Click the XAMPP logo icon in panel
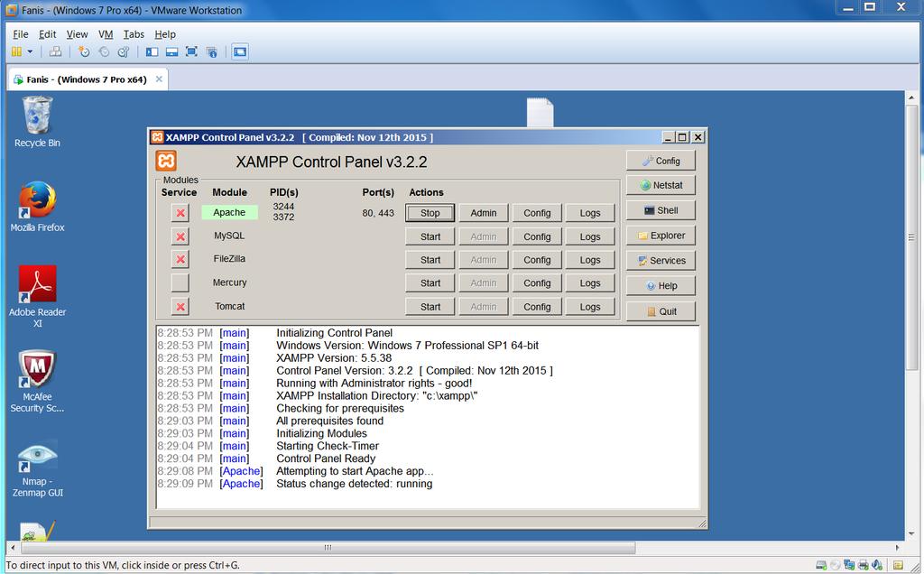This screenshot has height=574, width=924. click(x=166, y=161)
